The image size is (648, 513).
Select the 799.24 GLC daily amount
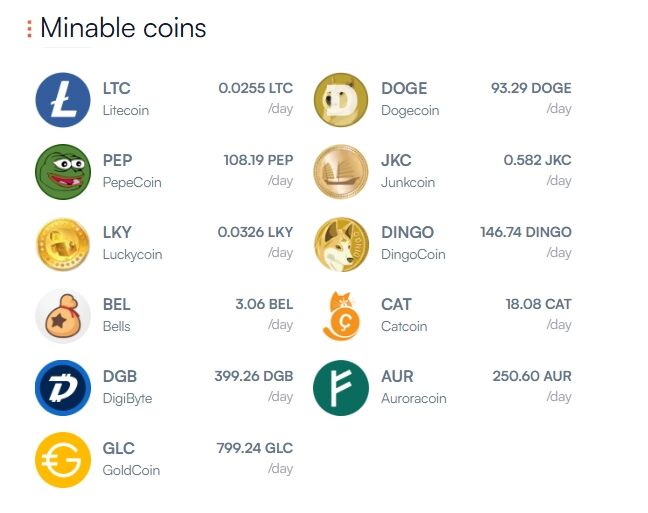(254, 448)
